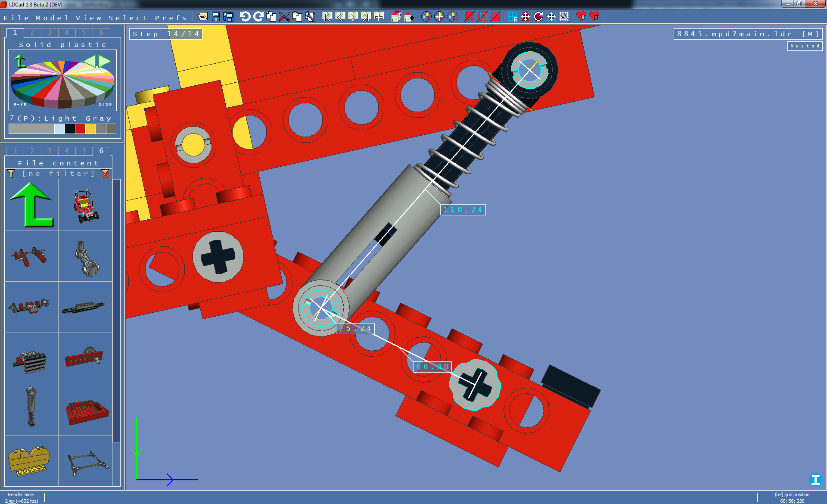Select the black recent color swatch
Image resolution: width=827 pixels, height=504 pixels.
(70, 128)
